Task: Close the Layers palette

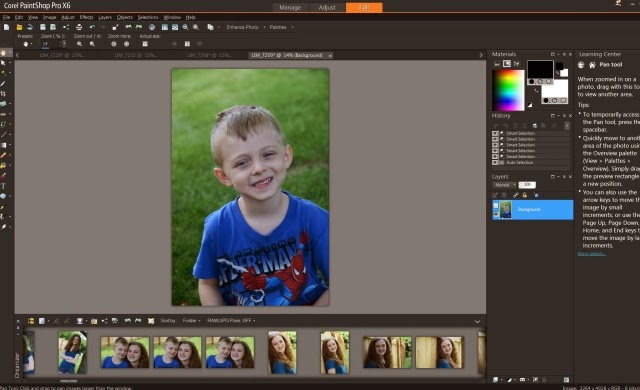Action: [570, 177]
